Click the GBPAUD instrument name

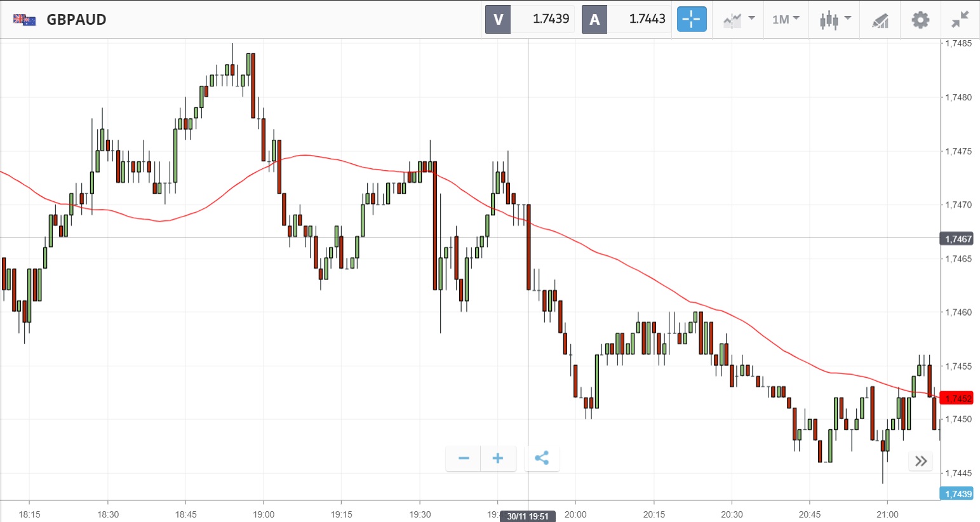click(76, 20)
